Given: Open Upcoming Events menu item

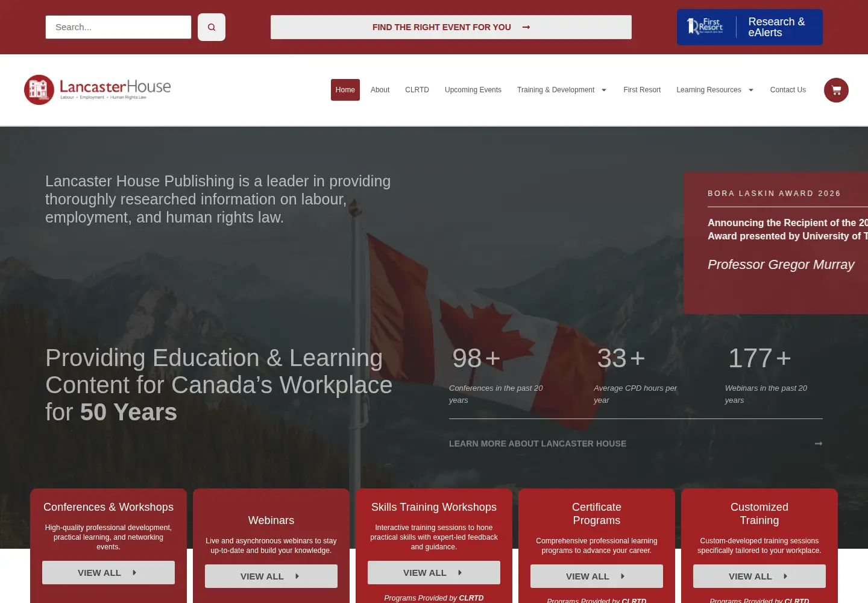Looking at the screenshot, I should pyautogui.click(x=473, y=90).
